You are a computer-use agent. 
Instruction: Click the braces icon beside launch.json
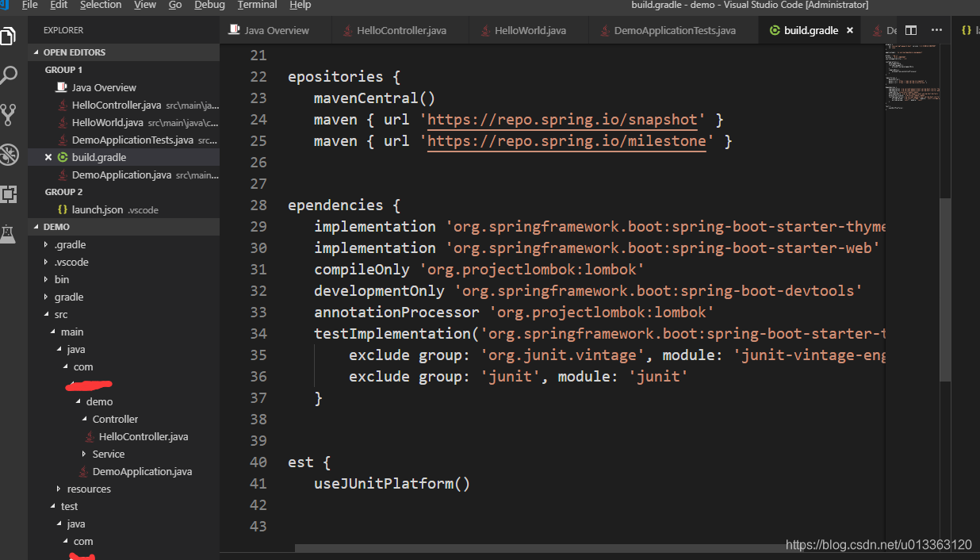coord(63,209)
